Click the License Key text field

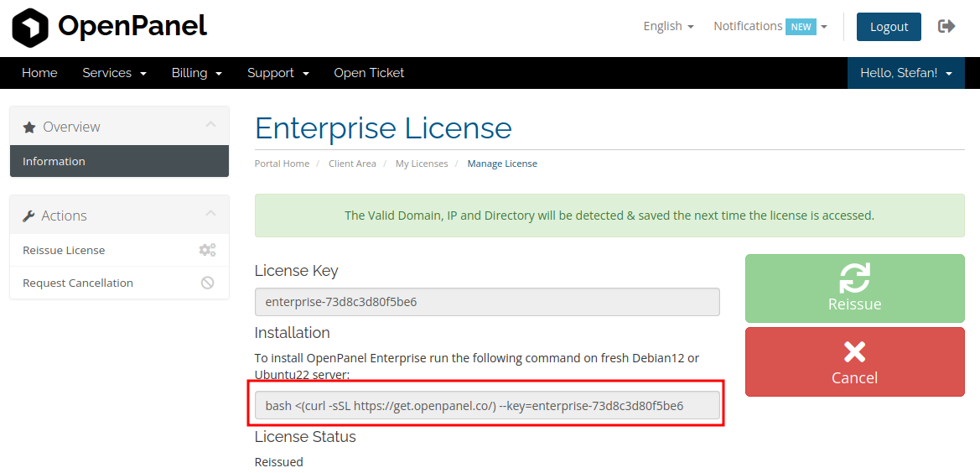click(x=487, y=302)
